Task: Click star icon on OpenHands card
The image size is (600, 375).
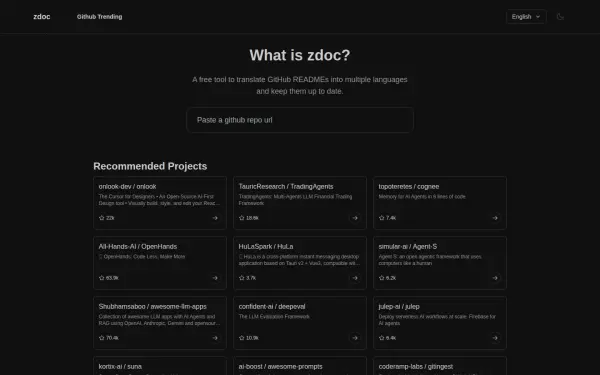Action: pyautogui.click(x=101, y=278)
